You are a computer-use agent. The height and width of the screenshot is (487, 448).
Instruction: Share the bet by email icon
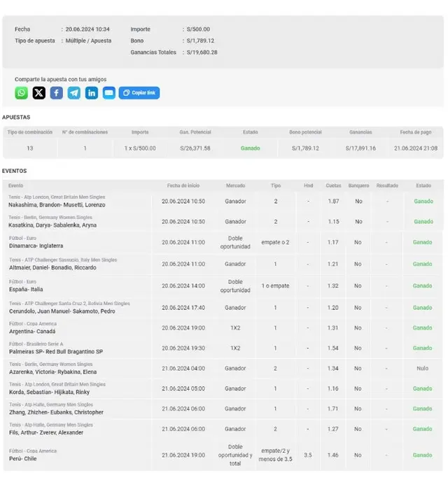[109, 93]
